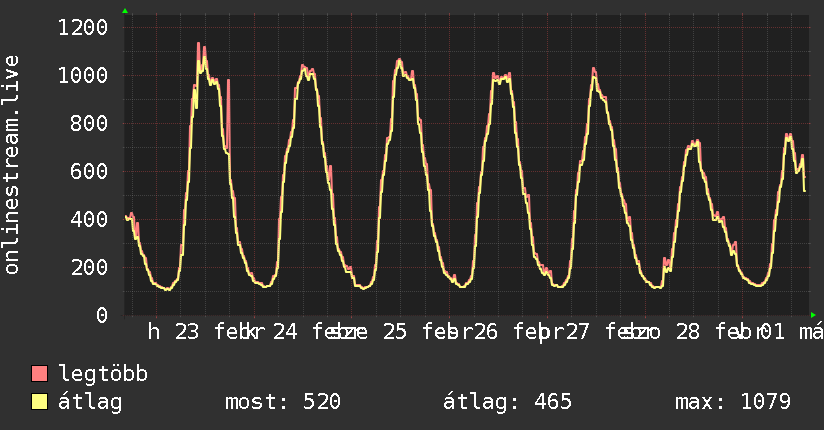The height and width of the screenshot is (430, 824).
Task: Click the 600 y-axis tick label
Action: [90, 172]
